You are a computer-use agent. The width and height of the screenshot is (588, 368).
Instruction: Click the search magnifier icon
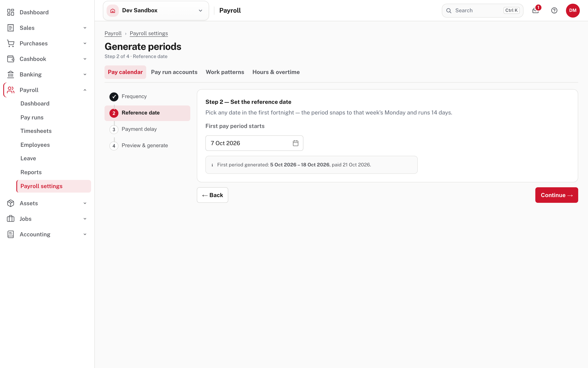click(449, 10)
